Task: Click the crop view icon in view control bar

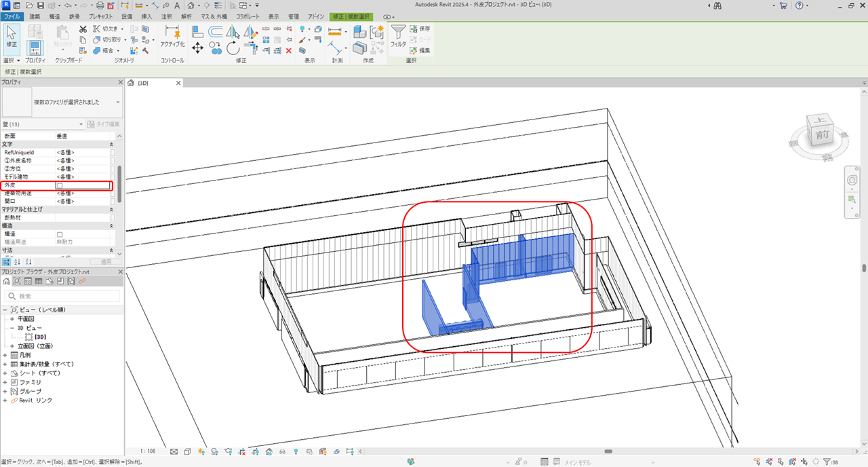Action: 243,451
